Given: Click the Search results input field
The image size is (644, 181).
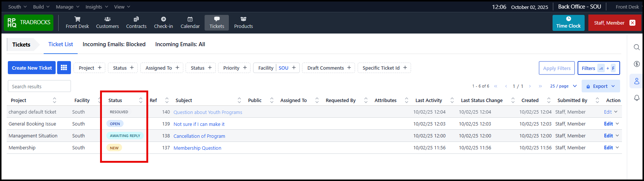Looking at the screenshot, I should pos(39,86).
